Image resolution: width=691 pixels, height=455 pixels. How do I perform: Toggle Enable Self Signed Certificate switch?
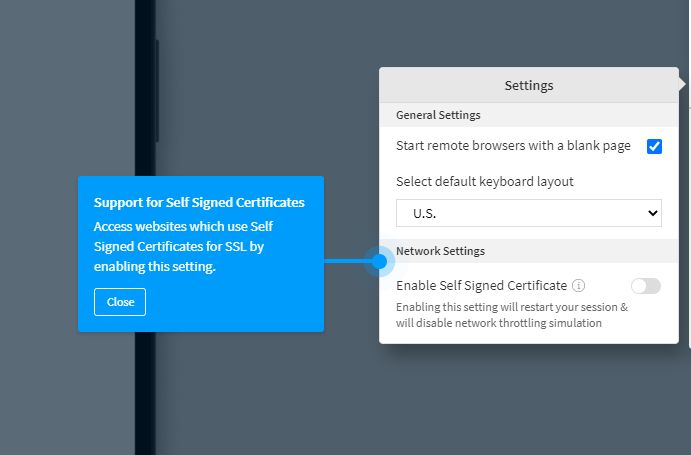pyautogui.click(x=646, y=286)
